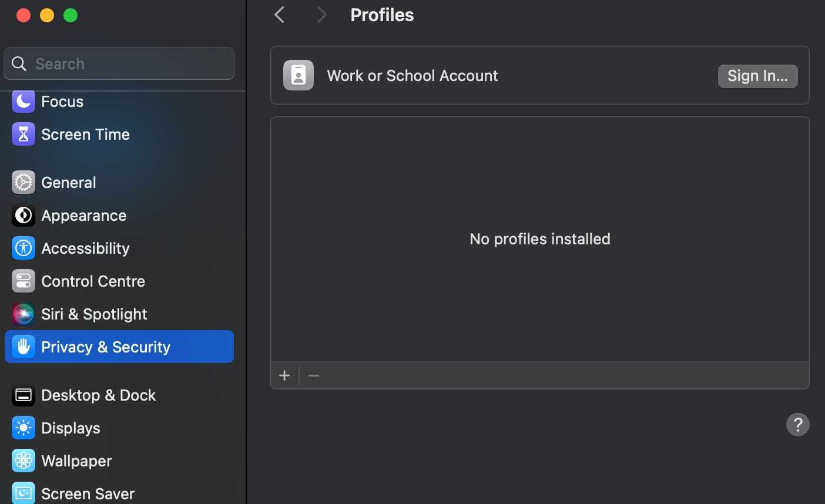Click the No profiles installed text
Viewport: 825px width, 504px height.
[540, 239]
